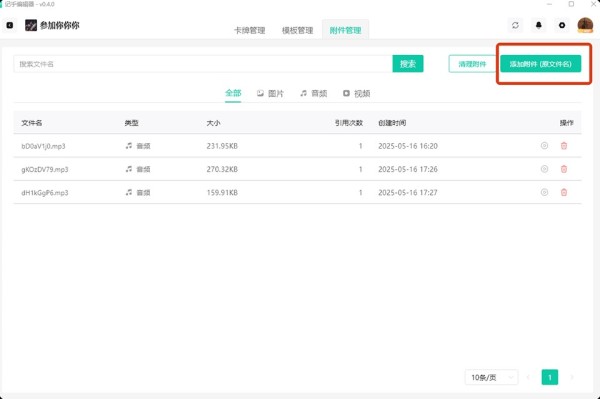
Task: Click the 操作 column header
Action: coord(566,123)
